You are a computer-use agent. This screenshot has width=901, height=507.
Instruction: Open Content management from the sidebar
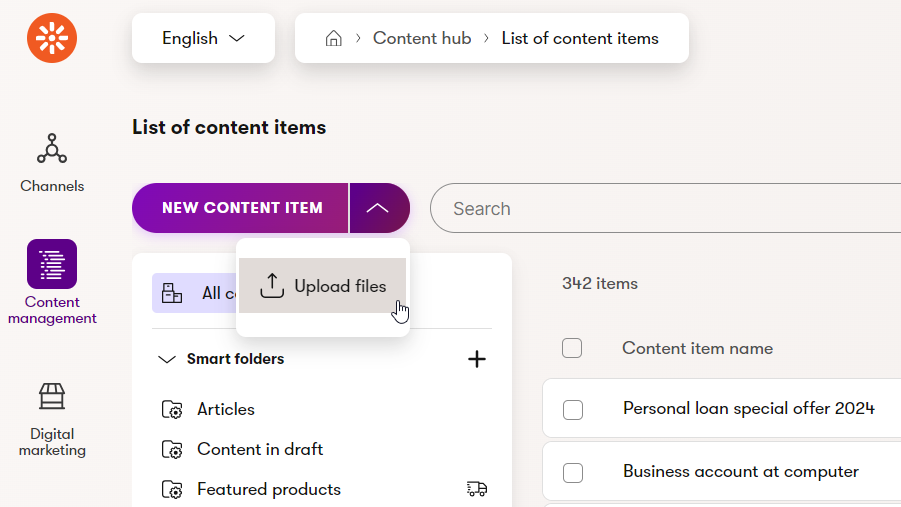(x=52, y=282)
